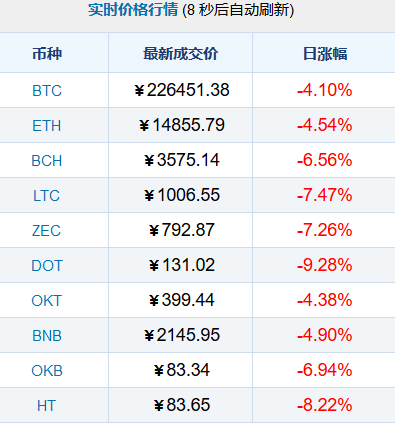Open the BCH coin link
This screenshot has width=395, height=426.
47,161
